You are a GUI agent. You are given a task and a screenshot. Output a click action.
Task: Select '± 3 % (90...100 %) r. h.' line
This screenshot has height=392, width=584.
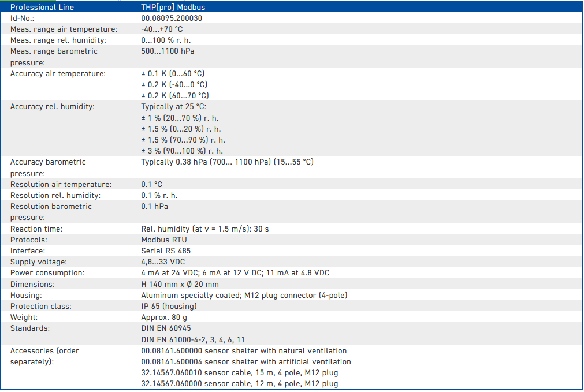(182, 151)
